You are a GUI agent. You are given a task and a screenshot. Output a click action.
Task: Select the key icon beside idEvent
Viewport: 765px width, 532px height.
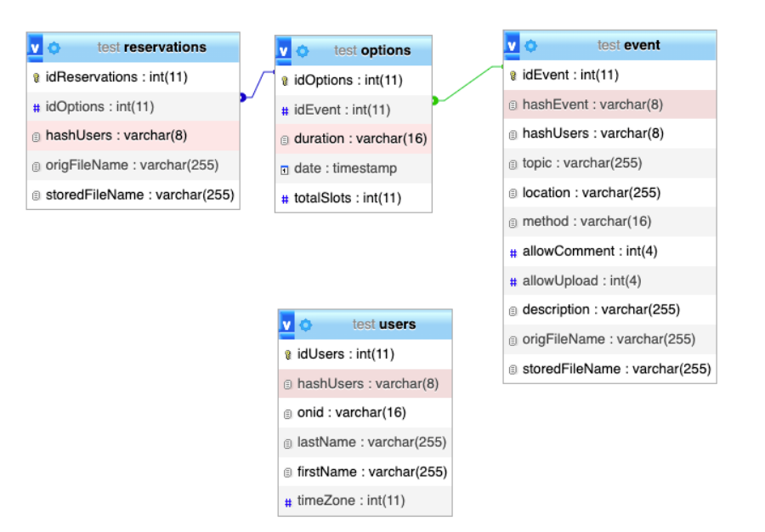click(x=511, y=75)
